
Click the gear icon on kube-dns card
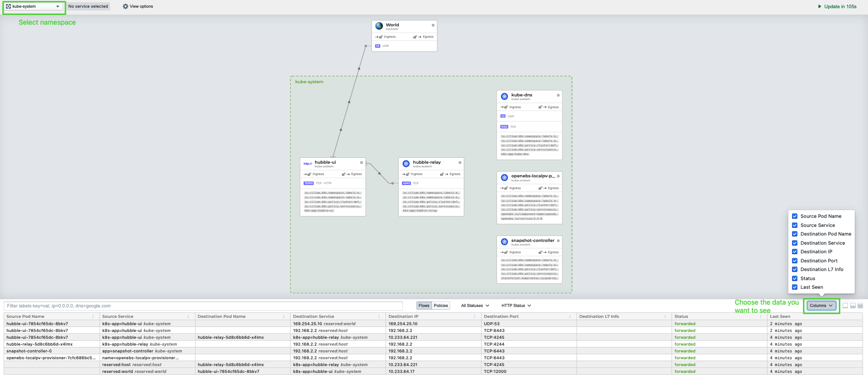pyautogui.click(x=558, y=95)
